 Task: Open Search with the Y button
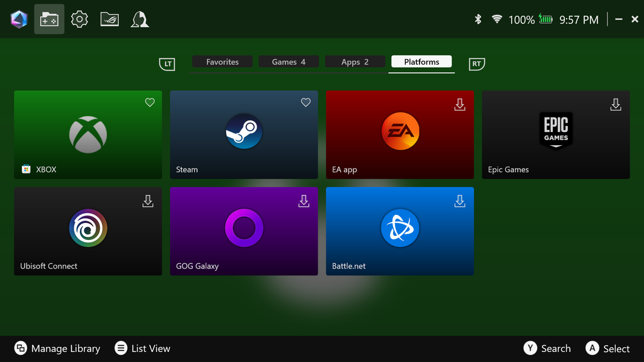[x=547, y=348]
